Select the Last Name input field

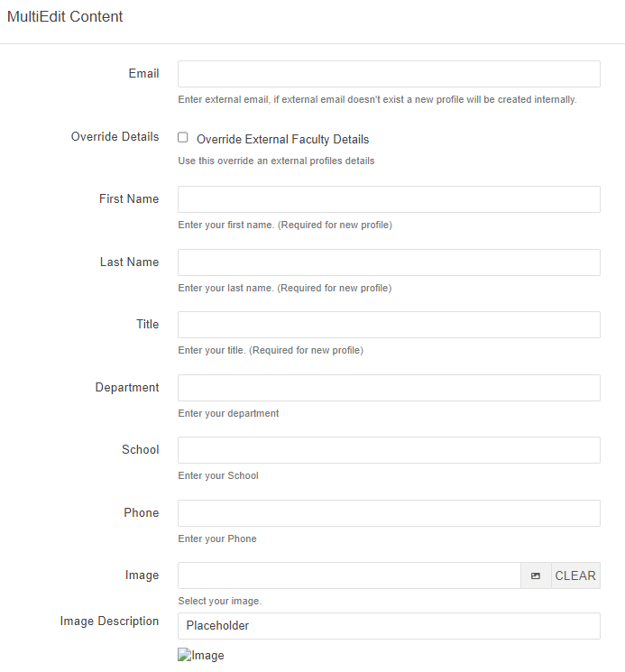tap(389, 262)
